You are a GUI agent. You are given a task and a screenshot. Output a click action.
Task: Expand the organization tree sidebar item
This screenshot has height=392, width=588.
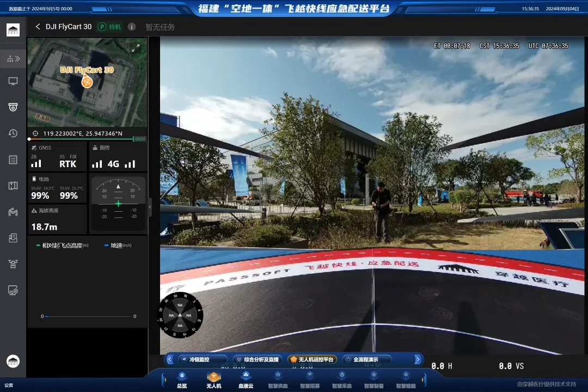(x=13, y=58)
